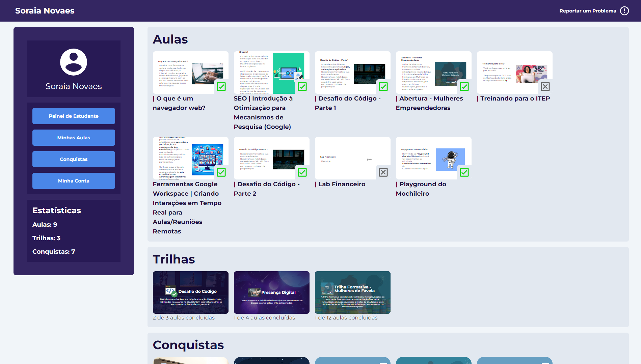
Task: Click the green checkmark on the SEO card
Action: click(302, 87)
